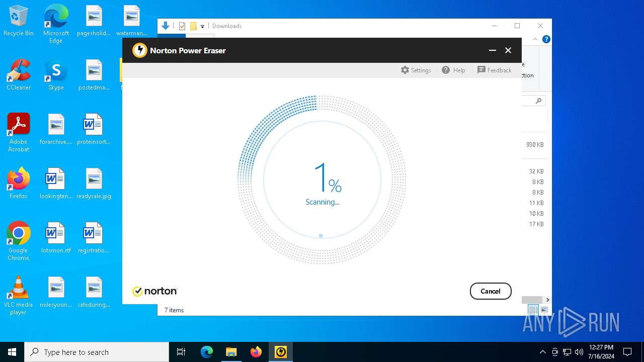Select the lookingten... Word document
The height and width of the screenshot is (362, 644).
tap(56, 184)
